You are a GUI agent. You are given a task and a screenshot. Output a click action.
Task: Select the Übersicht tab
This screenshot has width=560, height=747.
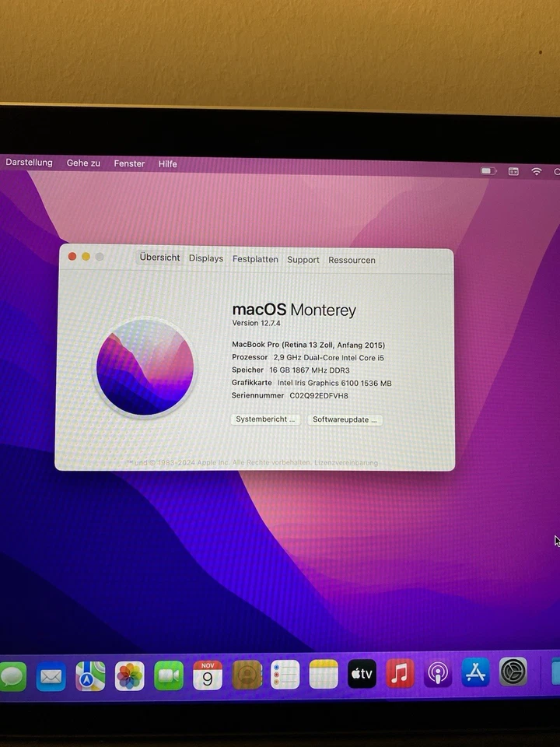coord(159,258)
